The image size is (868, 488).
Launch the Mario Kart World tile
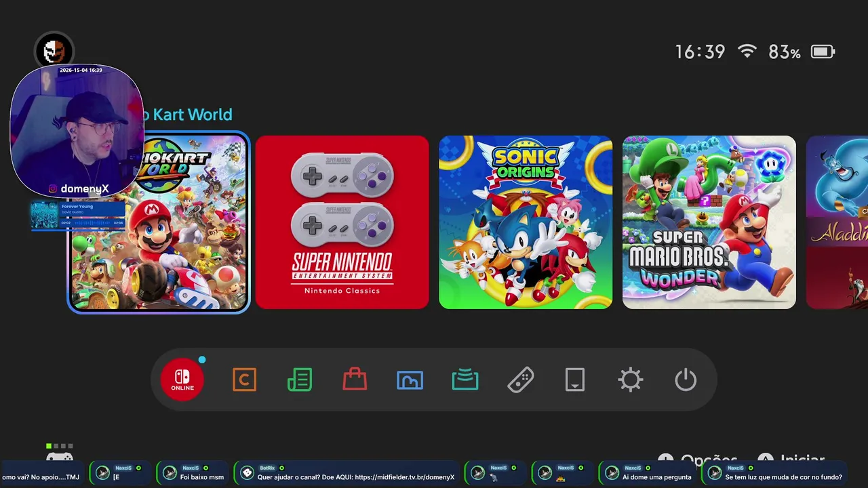click(159, 222)
